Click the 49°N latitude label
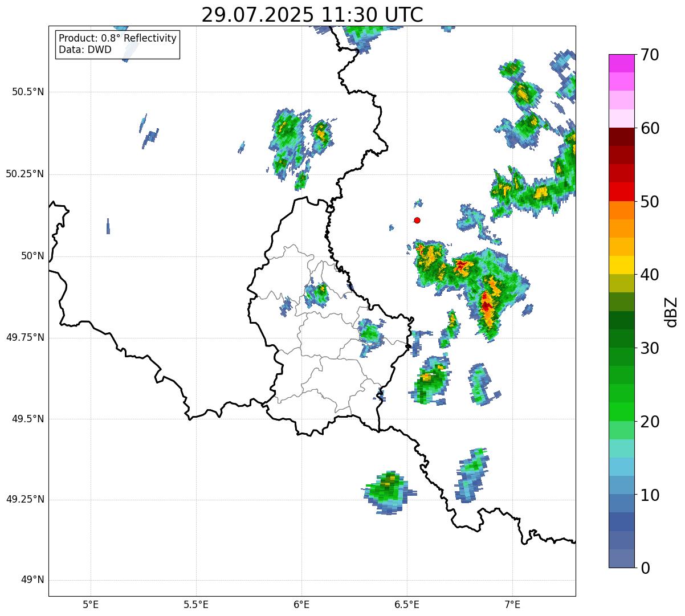 tap(32, 580)
